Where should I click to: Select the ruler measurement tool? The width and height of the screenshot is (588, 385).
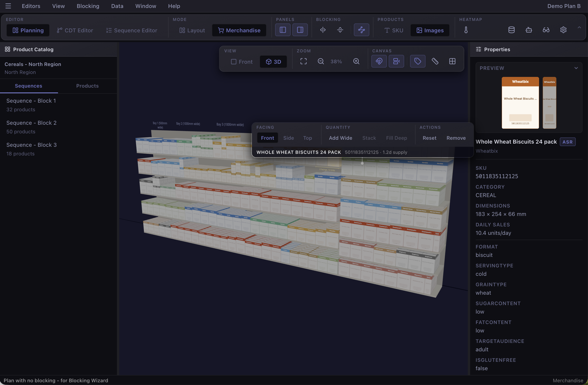(435, 61)
